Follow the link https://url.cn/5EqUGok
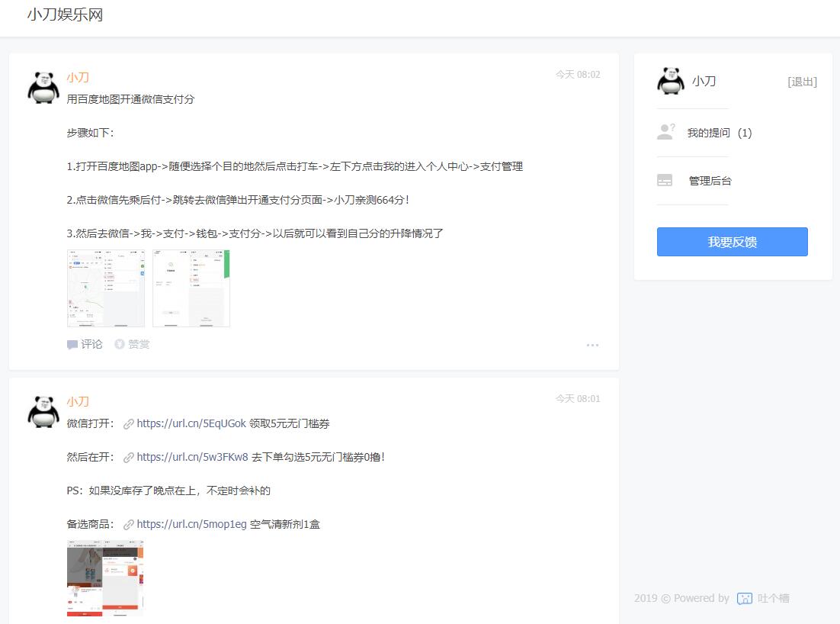This screenshot has height=624, width=840. [x=191, y=423]
